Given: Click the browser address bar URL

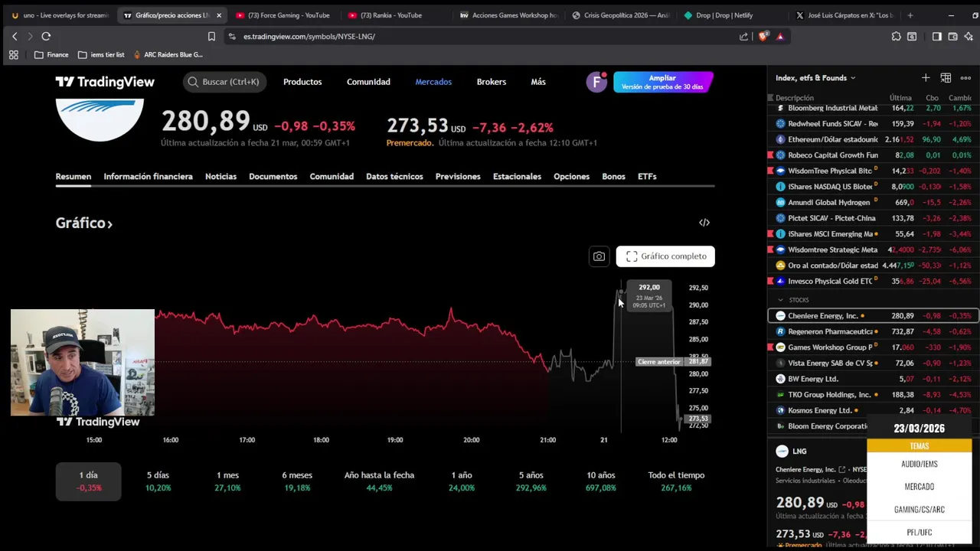Looking at the screenshot, I should [309, 36].
